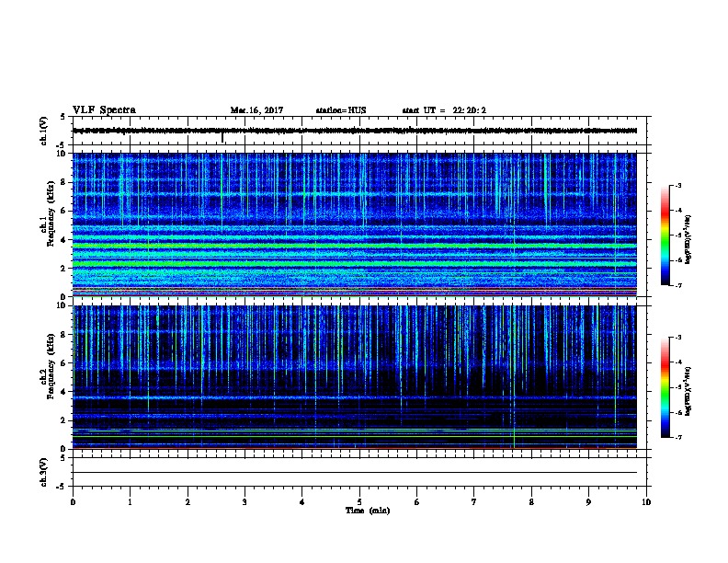The height and width of the screenshot is (563, 728).
Task: Click inside the ch.1 spectrogram panel
Action: click(355, 224)
